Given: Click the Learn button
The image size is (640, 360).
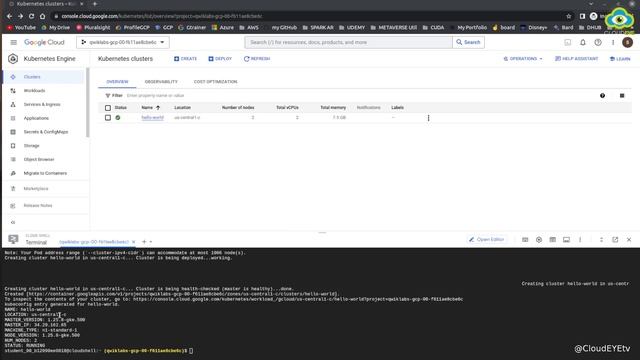Looking at the screenshot, I should pos(620,59).
